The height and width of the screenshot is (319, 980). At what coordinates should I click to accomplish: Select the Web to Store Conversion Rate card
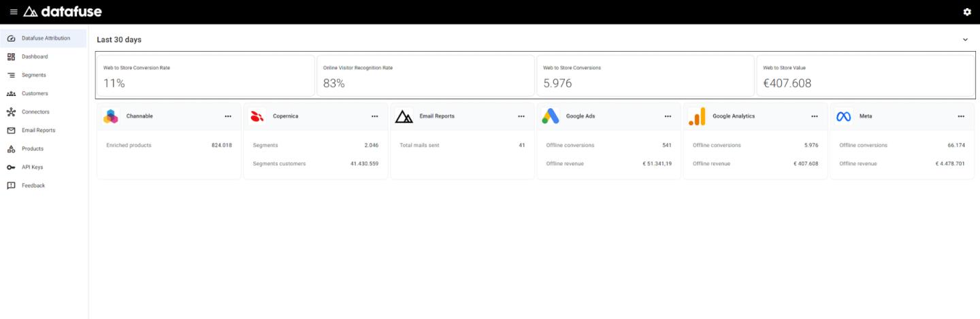pos(206,75)
